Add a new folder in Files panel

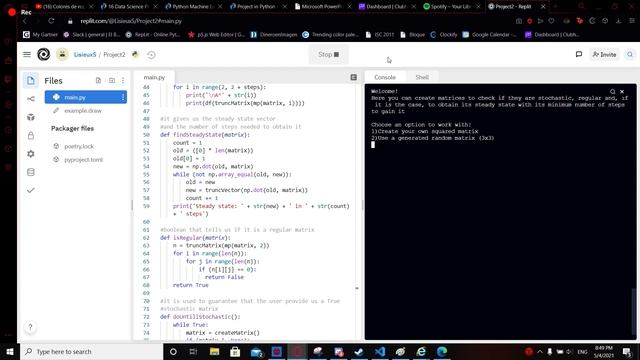pos(112,80)
